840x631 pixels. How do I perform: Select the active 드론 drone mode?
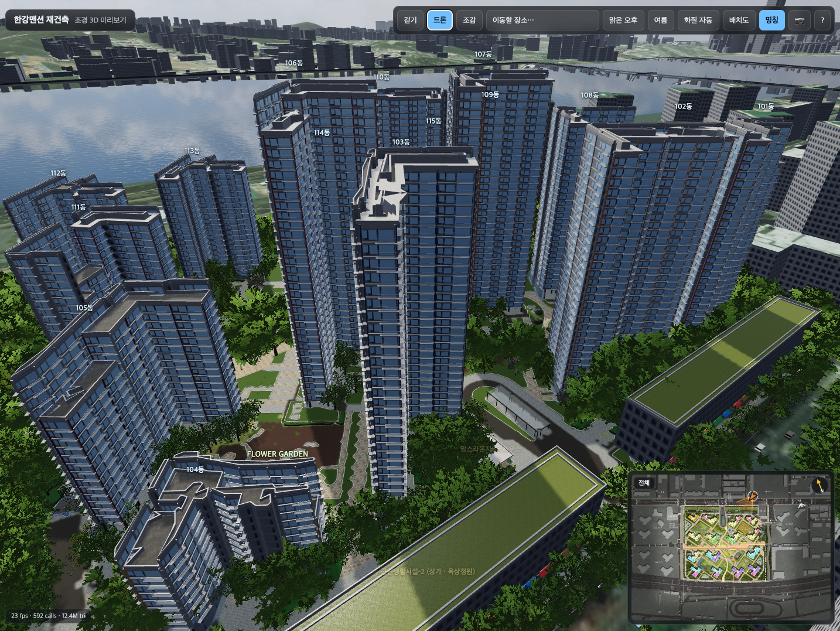[440, 20]
